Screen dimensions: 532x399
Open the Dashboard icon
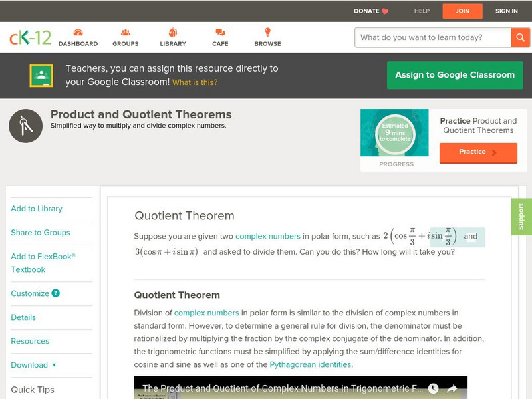point(78,31)
